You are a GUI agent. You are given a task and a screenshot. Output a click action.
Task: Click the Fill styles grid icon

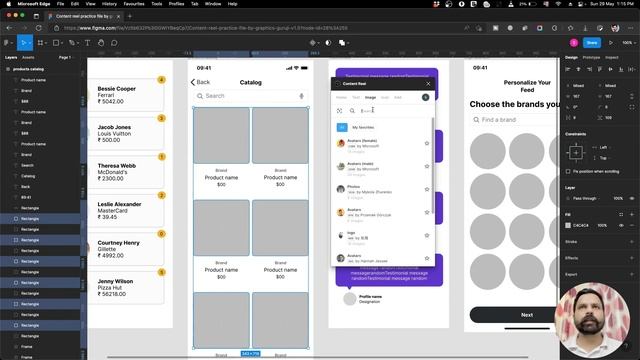pos(621,214)
